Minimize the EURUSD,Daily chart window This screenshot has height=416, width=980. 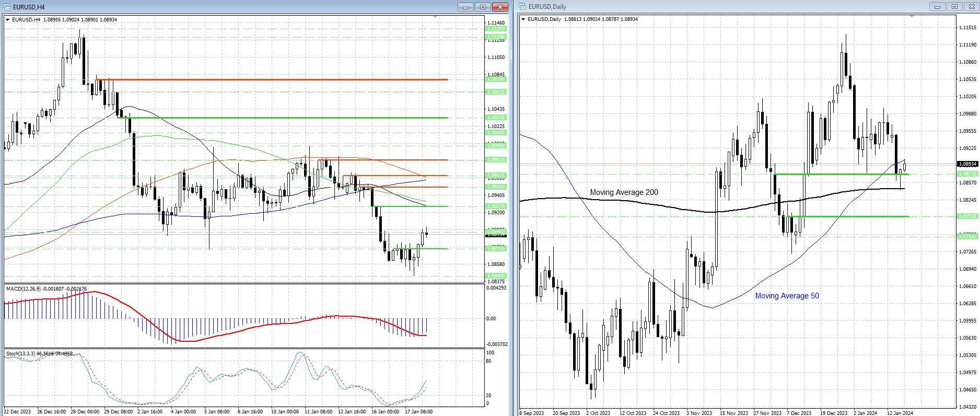[937, 7]
